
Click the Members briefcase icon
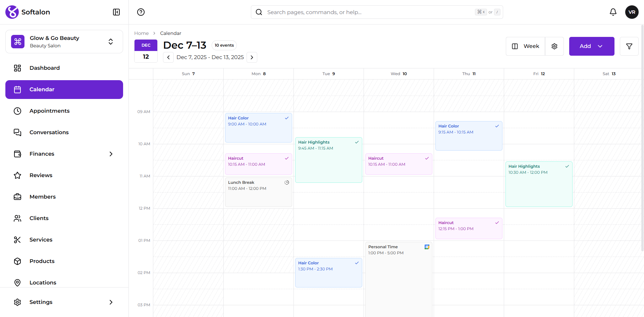point(17,197)
